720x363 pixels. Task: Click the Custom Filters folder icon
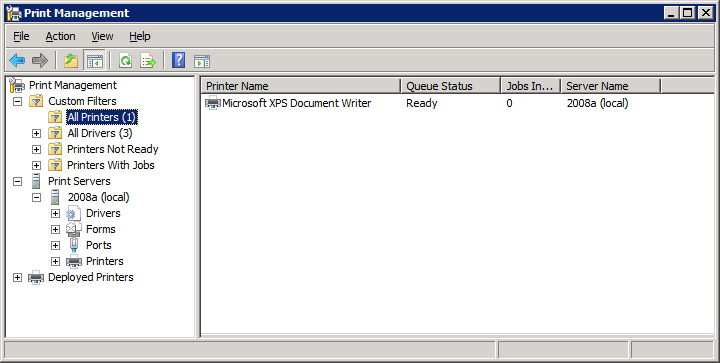pyautogui.click(x=36, y=101)
